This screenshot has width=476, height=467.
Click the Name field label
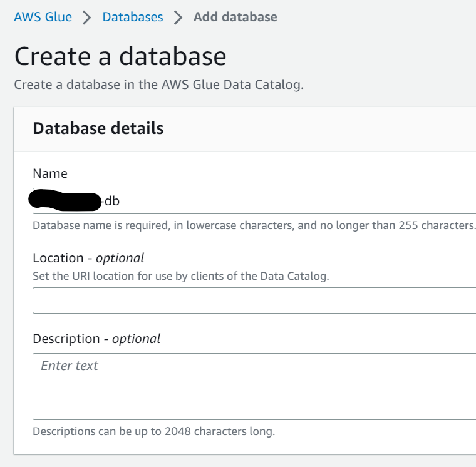[x=50, y=173]
